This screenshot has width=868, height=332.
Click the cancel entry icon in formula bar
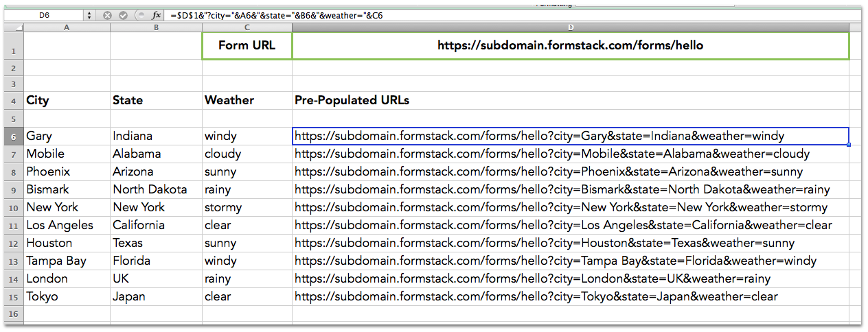pyautogui.click(x=107, y=15)
